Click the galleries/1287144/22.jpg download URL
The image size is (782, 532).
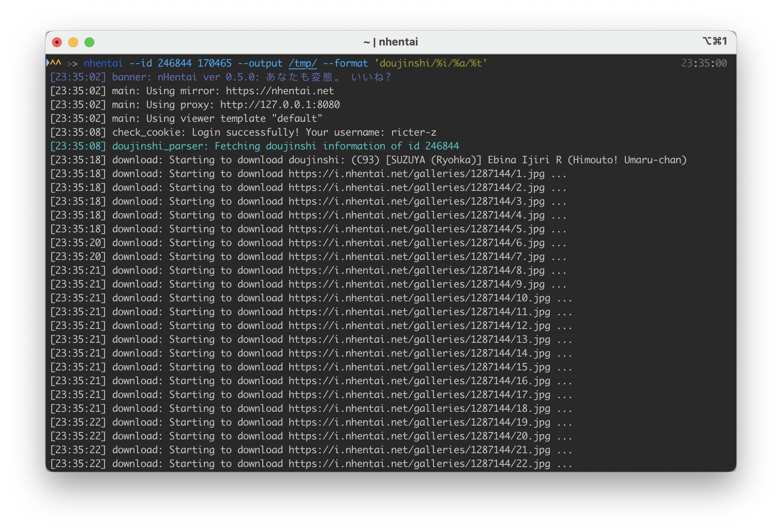pyautogui.click(x=419, y=464)
